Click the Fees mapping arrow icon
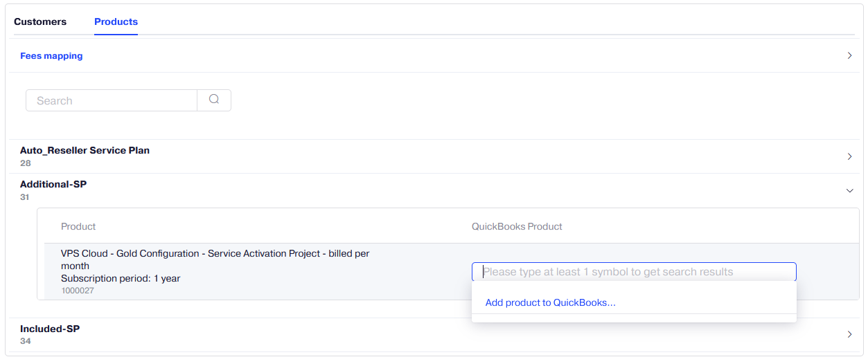Image resolution: width=868 pixels, height=357 pixels. click(x=849, y=55)
